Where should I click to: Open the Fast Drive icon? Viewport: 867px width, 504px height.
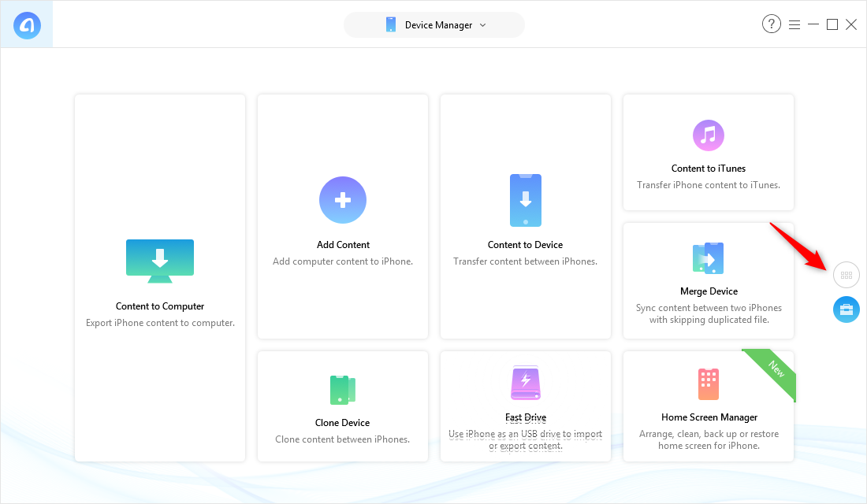point(525,384)
